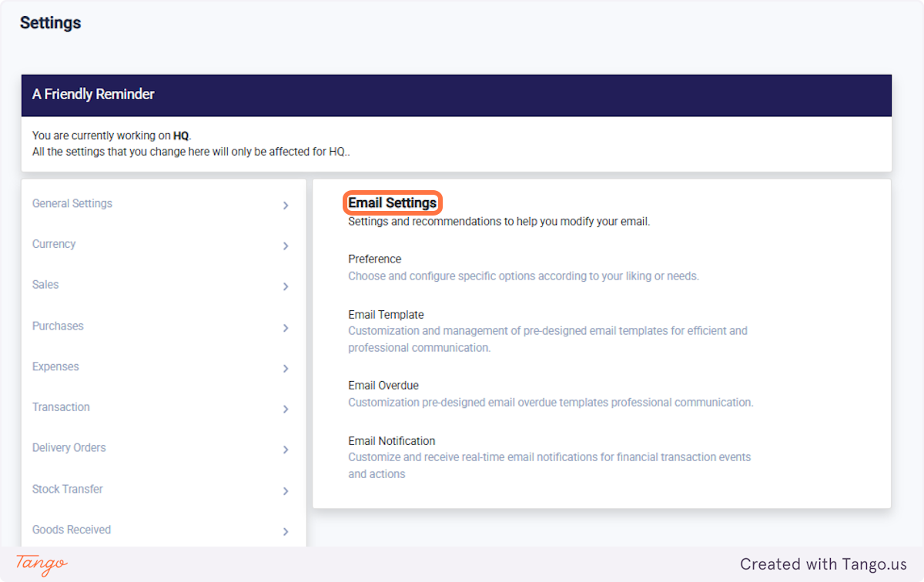The width and height of the screenshot is (924, 582).
Task: Click 'Customize and receive real-time email notifications' text
Action: click(x=549, y=466)
